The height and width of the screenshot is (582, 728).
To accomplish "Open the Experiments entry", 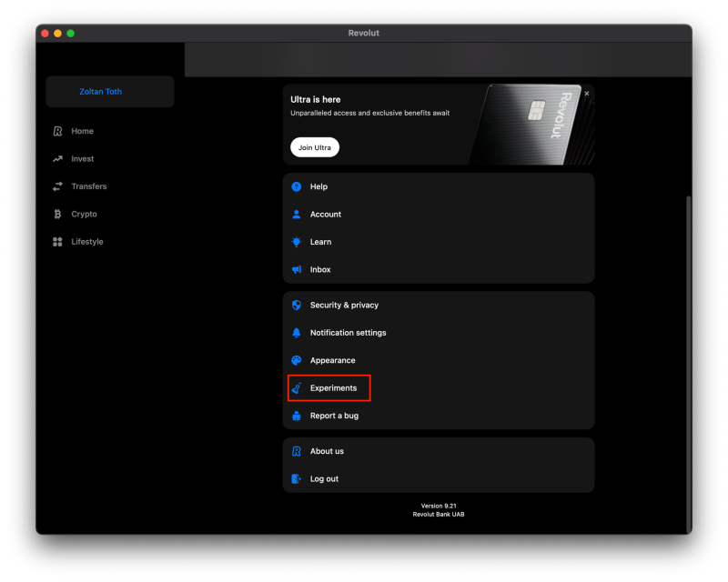I will 439,388.
